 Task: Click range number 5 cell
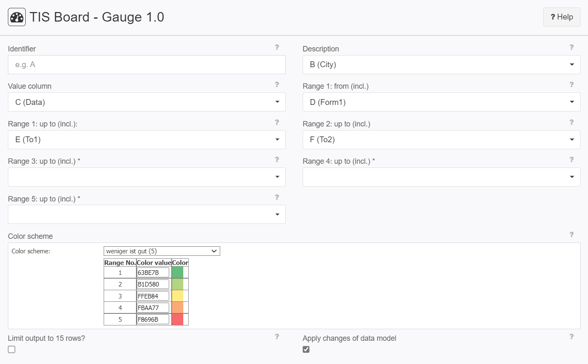pos(120,319)
